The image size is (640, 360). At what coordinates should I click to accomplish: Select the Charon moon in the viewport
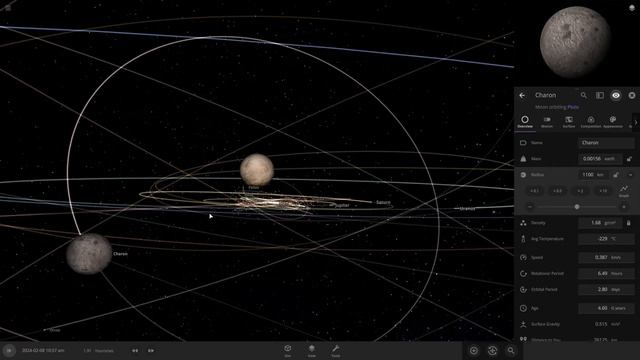[x=89, y=254]
